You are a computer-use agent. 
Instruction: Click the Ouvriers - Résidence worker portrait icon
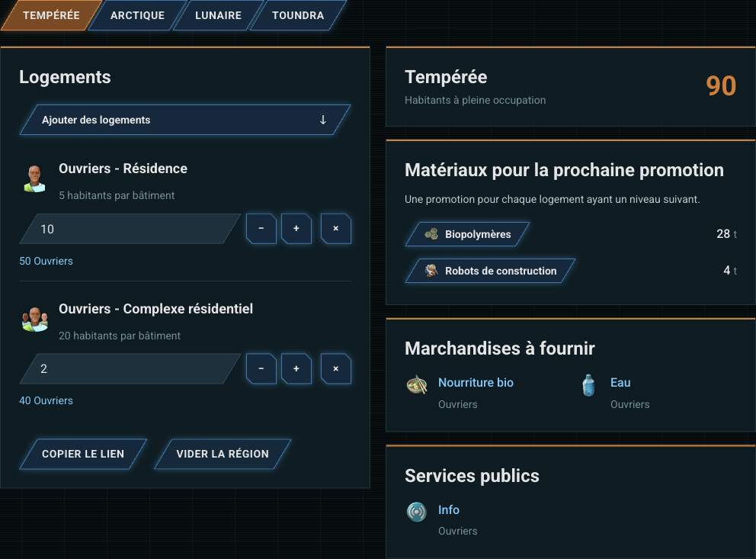tap(35, 178)
